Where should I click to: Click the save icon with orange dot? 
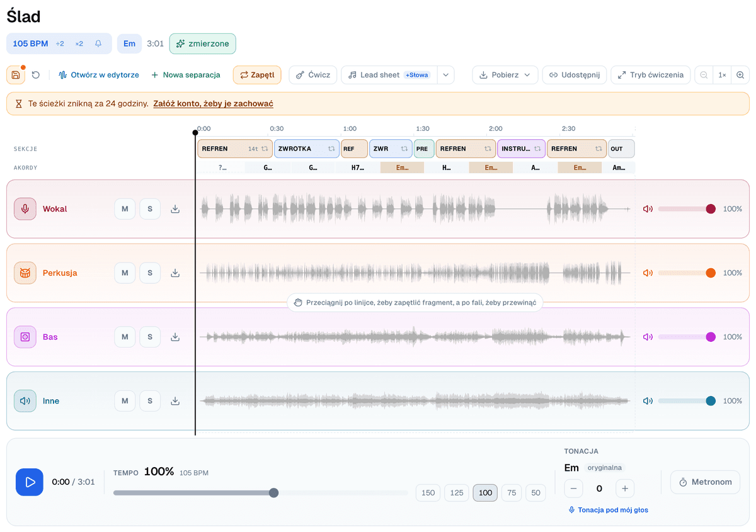pos(16,75)
